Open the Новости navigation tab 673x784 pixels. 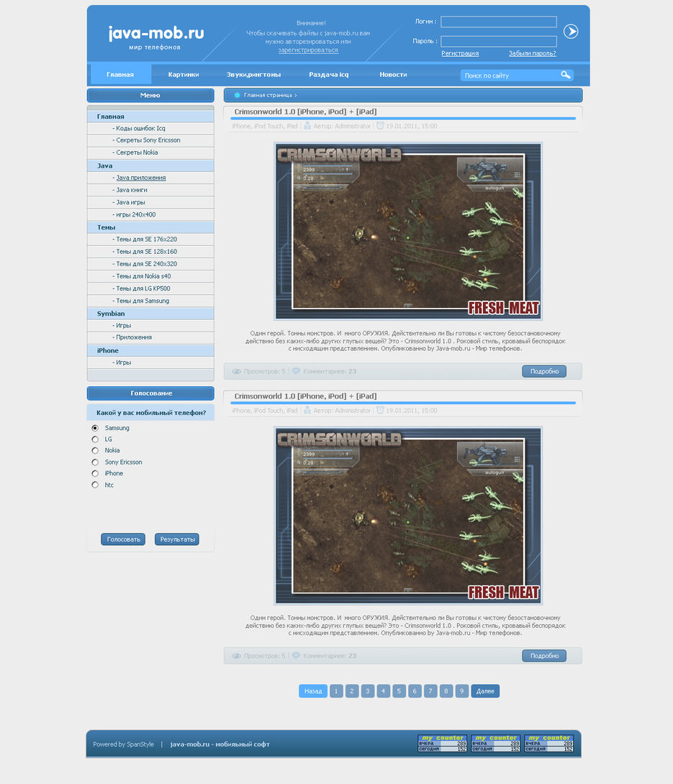(393, 75)
